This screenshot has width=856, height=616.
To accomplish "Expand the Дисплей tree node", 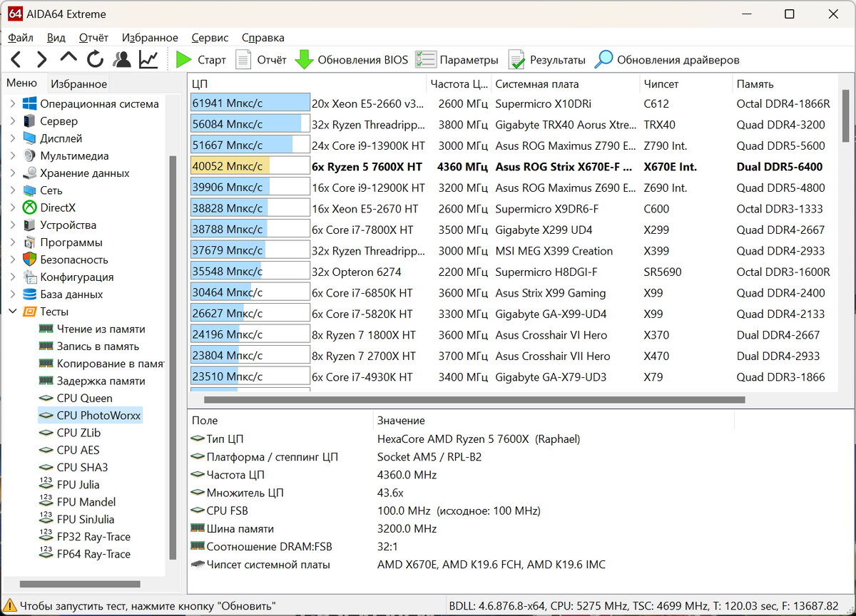I will 12,138.
